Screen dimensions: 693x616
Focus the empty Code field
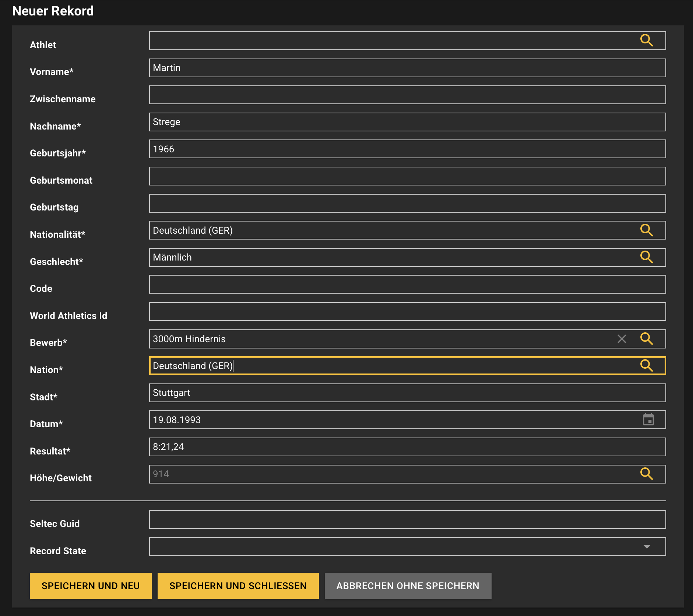407,284
